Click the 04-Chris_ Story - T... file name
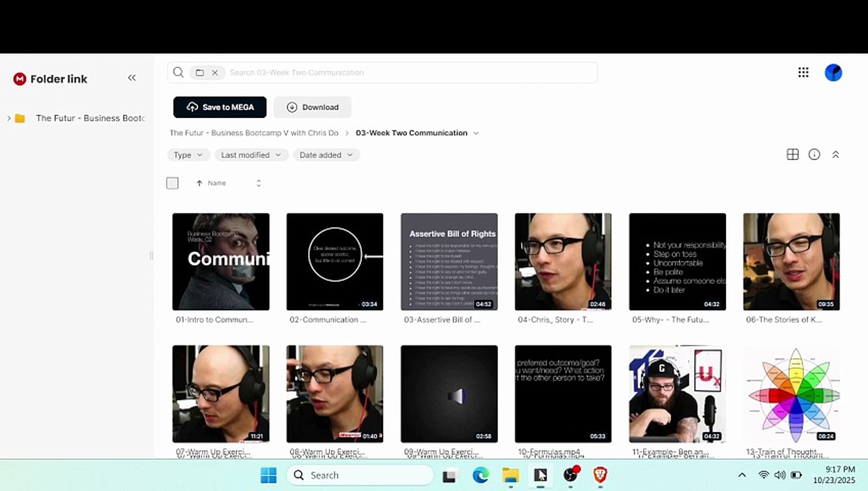Viewport: 868px width, 491px height. click(x=555, y=319)
